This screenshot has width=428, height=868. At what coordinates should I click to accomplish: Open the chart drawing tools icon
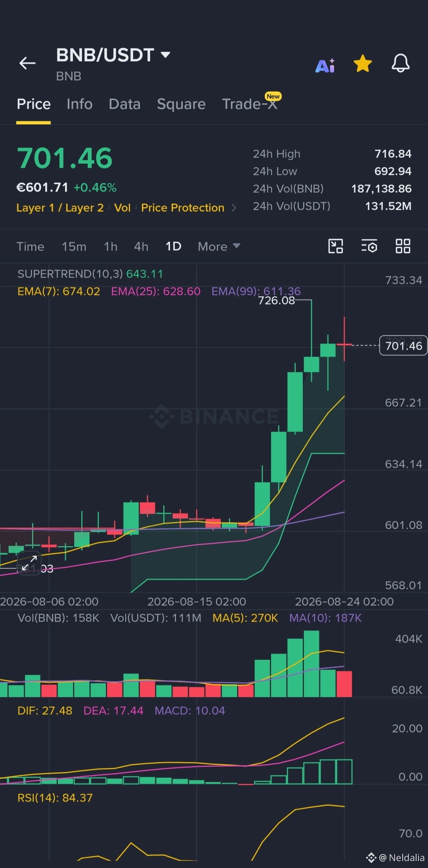coord(336,246)
